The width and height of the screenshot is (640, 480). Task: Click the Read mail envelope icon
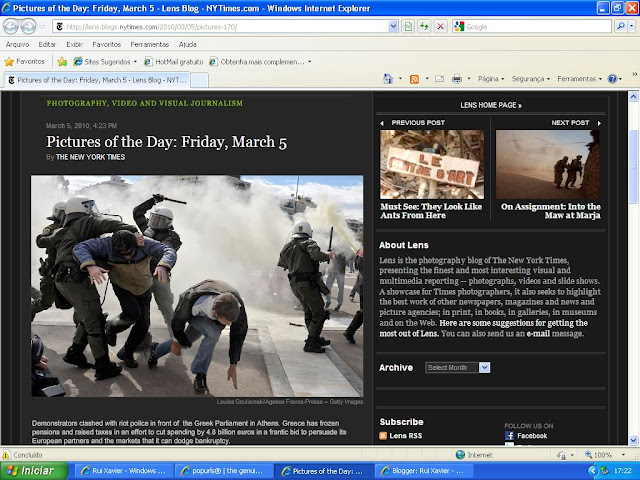click(439, 79)
